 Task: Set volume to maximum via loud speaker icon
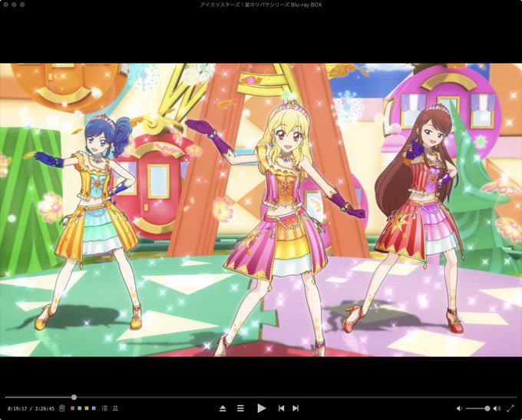[x=497, y=408]
